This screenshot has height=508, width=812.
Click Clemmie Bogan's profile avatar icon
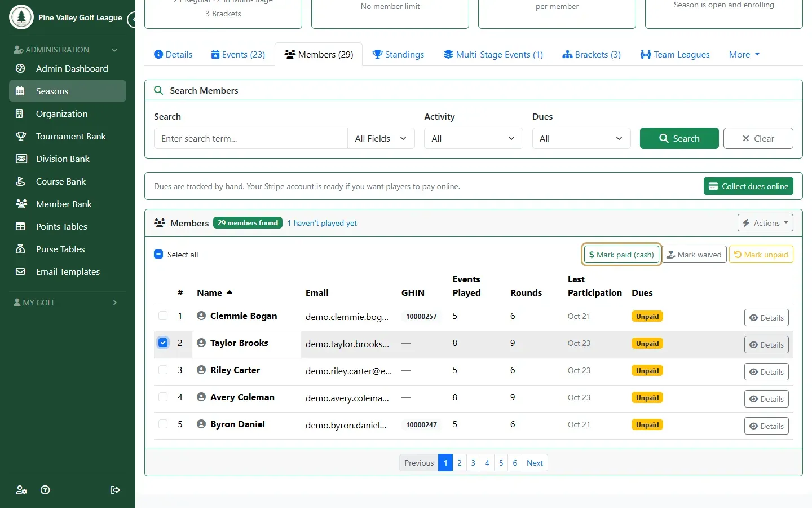coord(201,316)
